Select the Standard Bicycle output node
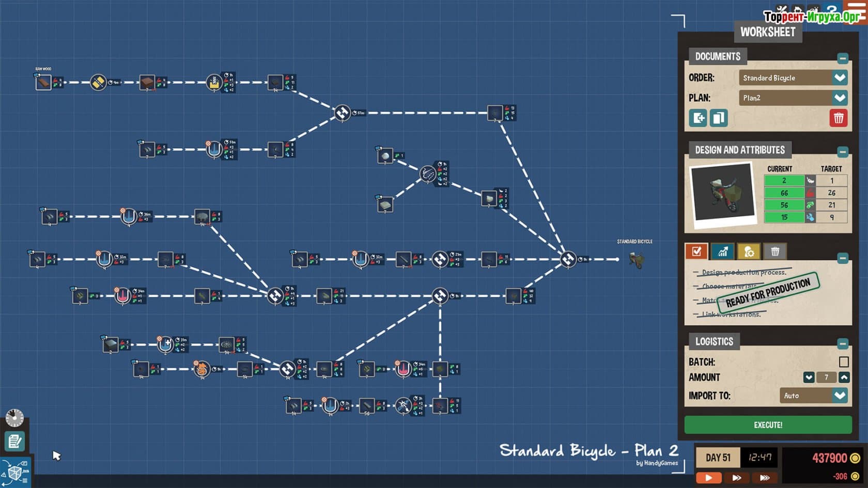 click(x=637, y=260)
